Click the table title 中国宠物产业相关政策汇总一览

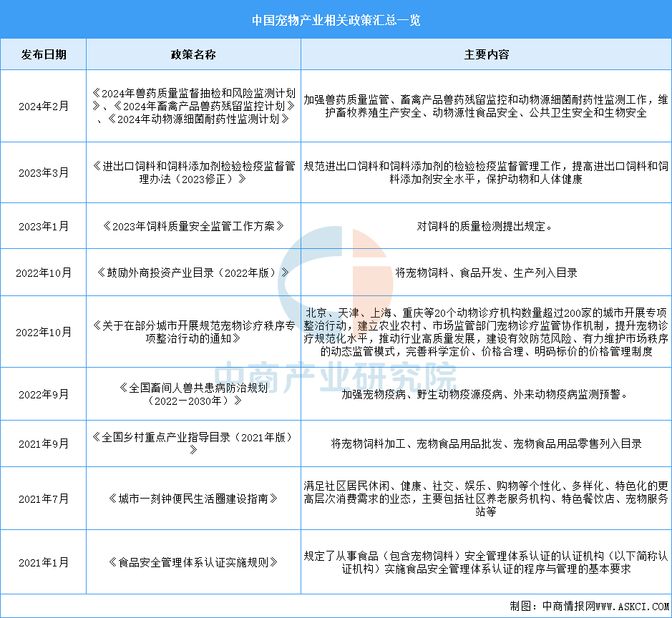pos(336,20)
